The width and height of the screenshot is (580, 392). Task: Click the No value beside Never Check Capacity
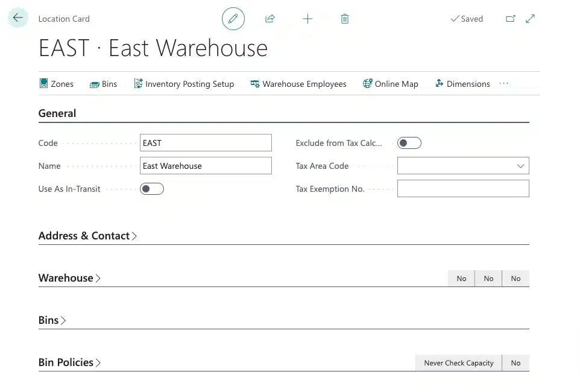click(x=515, y=363)
